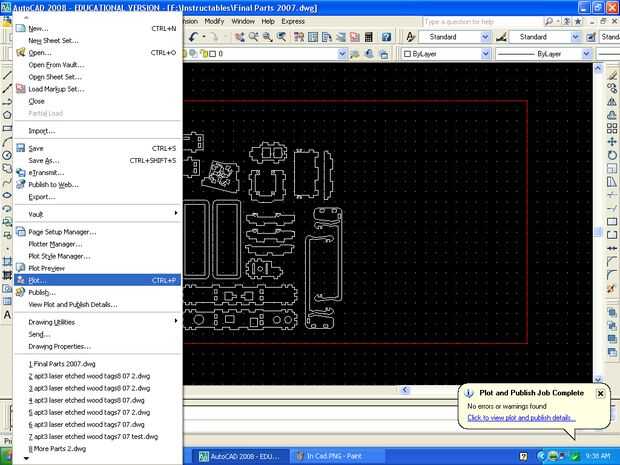
Task: Open the Properties palette icon
Action: 299,37
